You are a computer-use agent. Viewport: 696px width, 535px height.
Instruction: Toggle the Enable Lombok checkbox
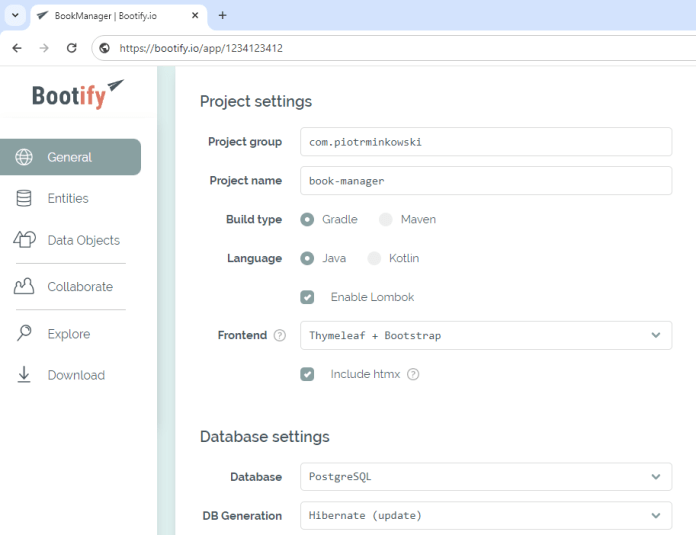(307, 297)
